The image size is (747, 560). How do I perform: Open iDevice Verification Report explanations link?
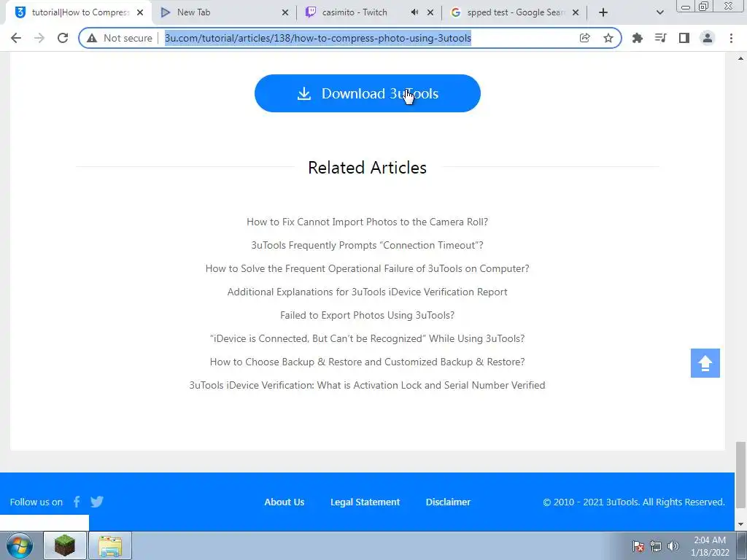pyautogui.click(x=368, y=292)
